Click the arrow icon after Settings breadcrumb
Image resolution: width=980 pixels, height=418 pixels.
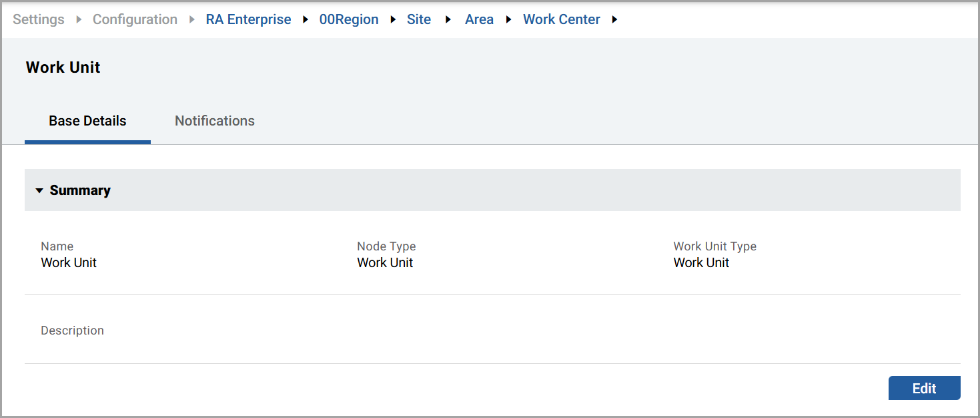pyautogui.click(x=79, y=20)
